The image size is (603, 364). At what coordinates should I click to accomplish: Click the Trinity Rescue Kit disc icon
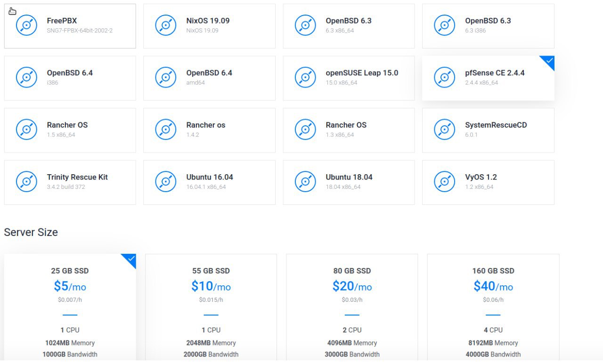click(26, 182)
